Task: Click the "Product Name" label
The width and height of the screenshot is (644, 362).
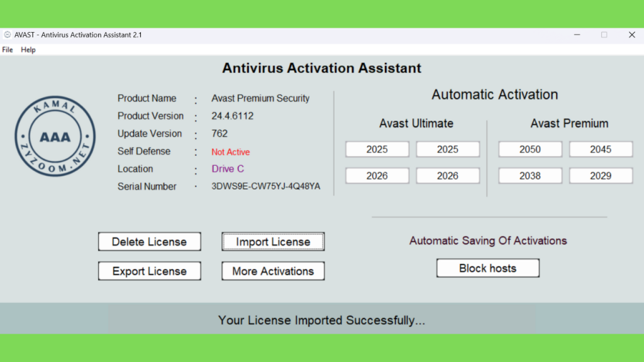Action: click(x=147, y=99)
